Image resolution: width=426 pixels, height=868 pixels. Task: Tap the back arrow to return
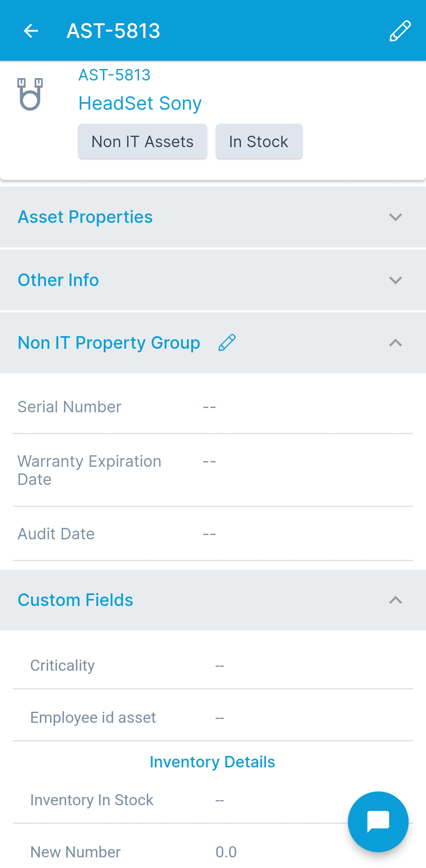tap(31, 31)
